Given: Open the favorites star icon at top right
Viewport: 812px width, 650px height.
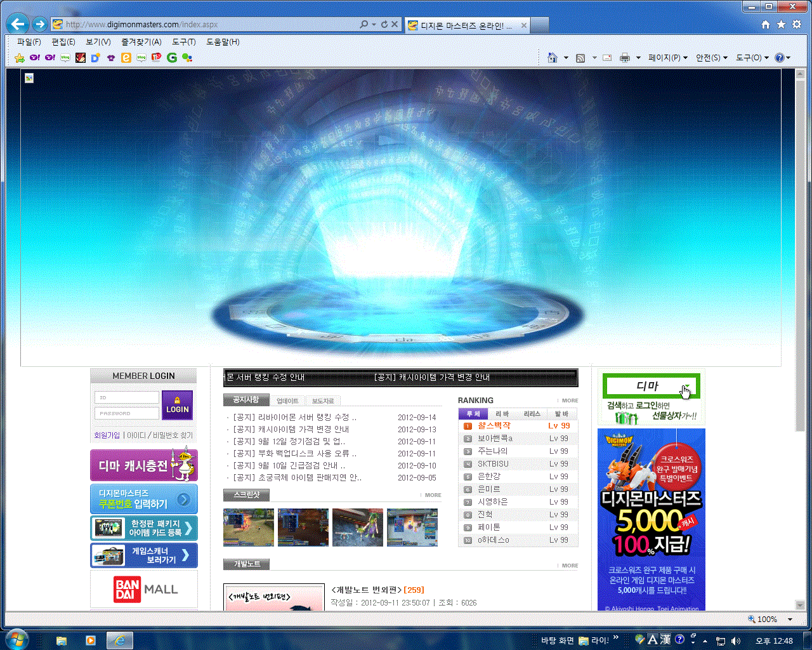Looking at the screenshot, I should (x=781, y=24).
